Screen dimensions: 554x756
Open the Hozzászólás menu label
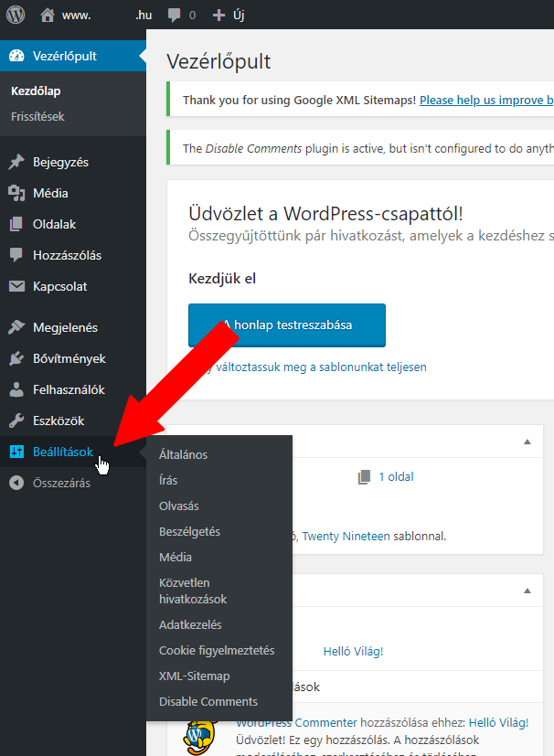(x=67, y=256)
